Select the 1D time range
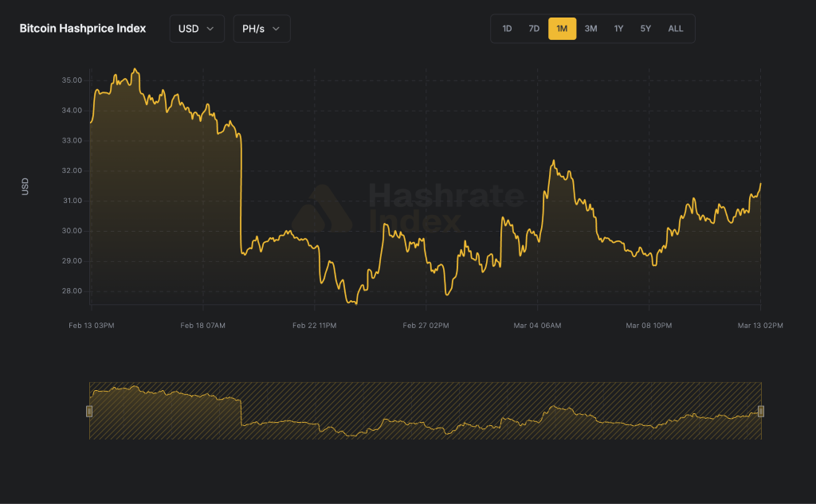 click(x=507, y=29)
